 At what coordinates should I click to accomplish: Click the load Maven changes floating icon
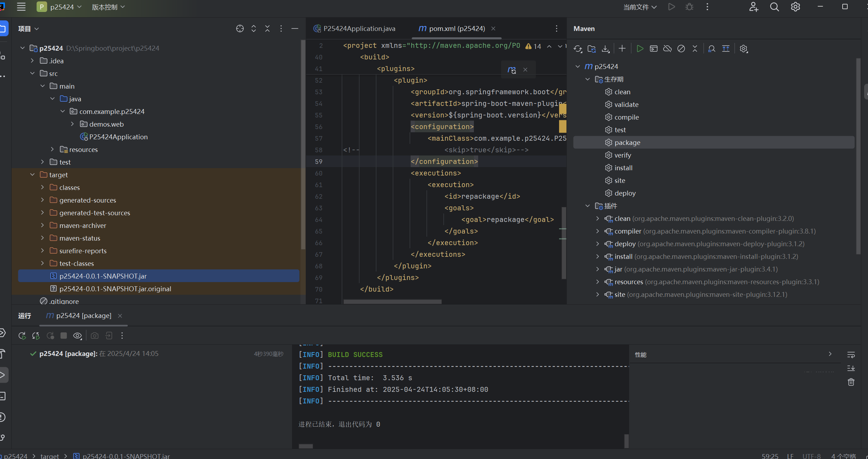tap(512, 70)
